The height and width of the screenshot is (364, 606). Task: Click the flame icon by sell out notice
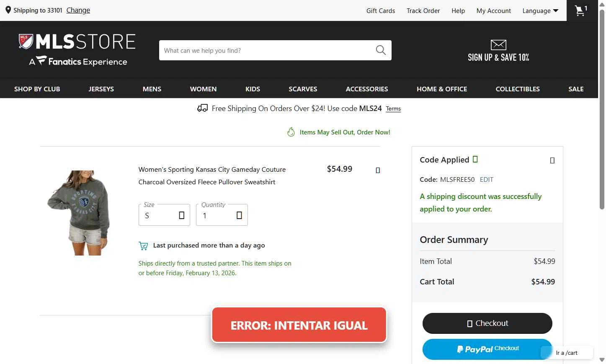(291, 132)
